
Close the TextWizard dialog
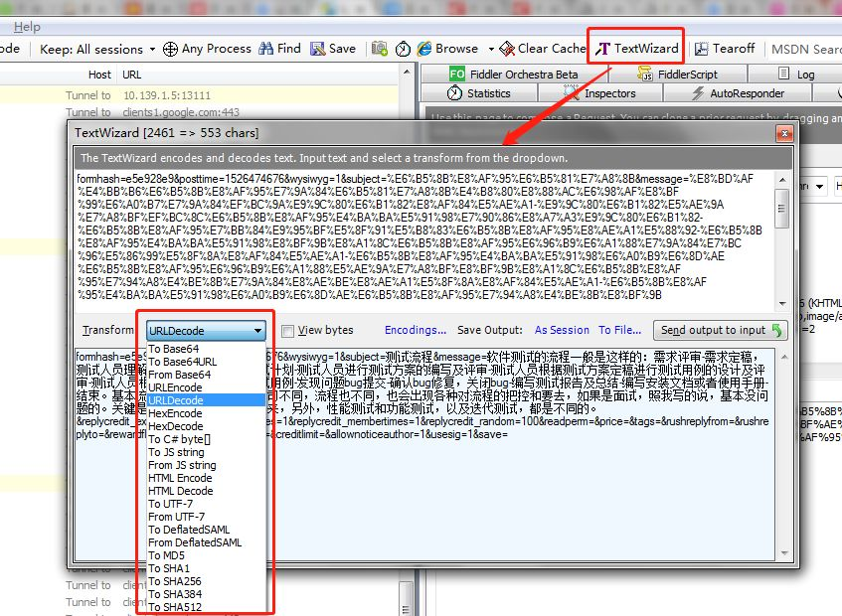tap(784, 133)
